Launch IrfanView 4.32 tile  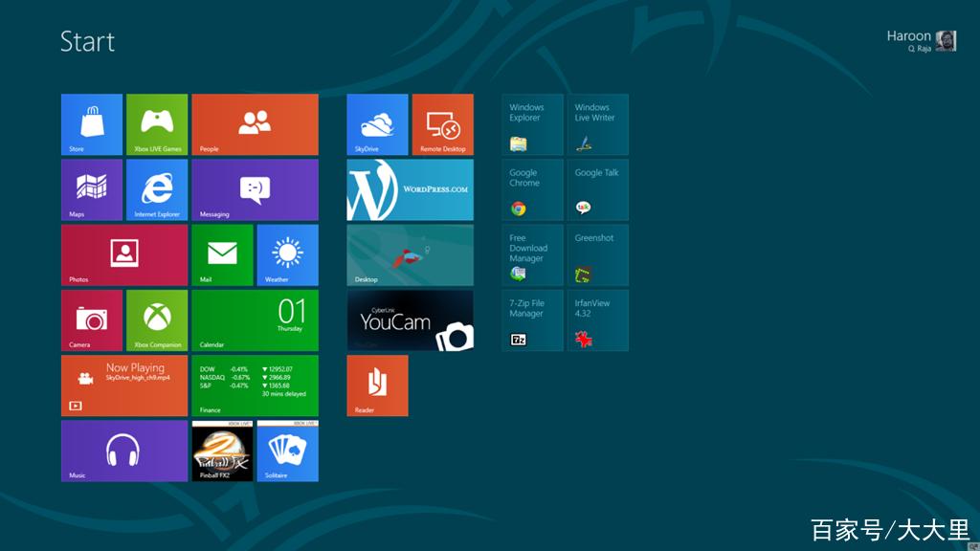click(x=597, y=320)
